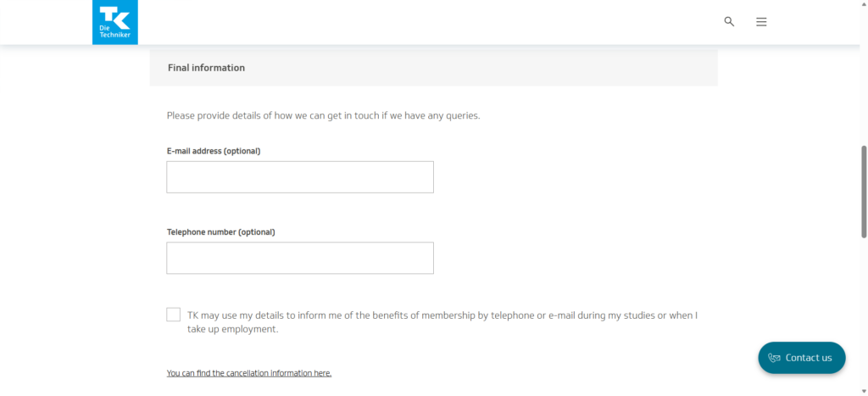Click the scrollbar track below the thumb
This screenshot has width=868, height=396.
tap(864, 322)
